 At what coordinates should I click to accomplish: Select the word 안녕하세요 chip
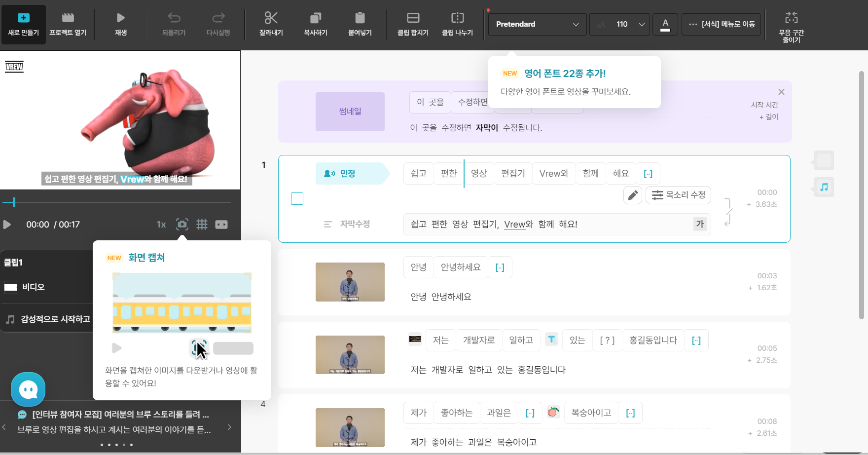(461, 267)
